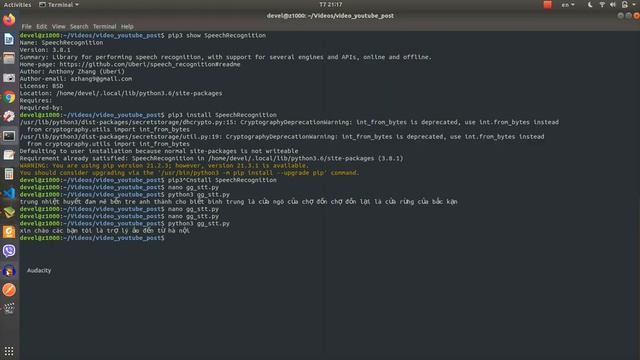Click the Activities button
Image resolution: width=640 pixels, height=360 pixels.
tap(17, 5)
